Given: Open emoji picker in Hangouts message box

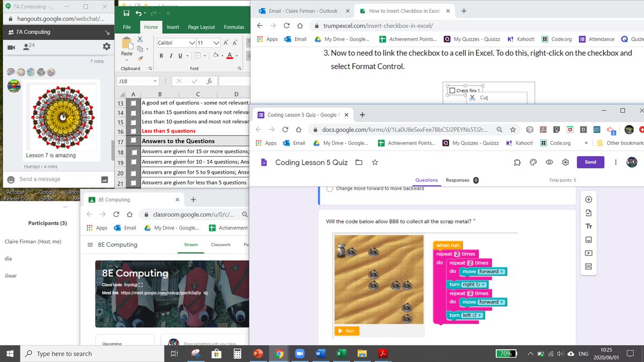Looking at the screenshot, I should point(10,179).
